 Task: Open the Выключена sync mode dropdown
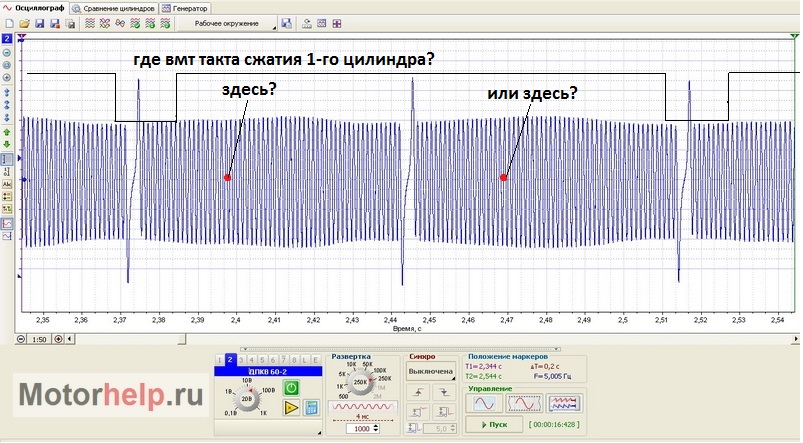[x=430, y=370]
